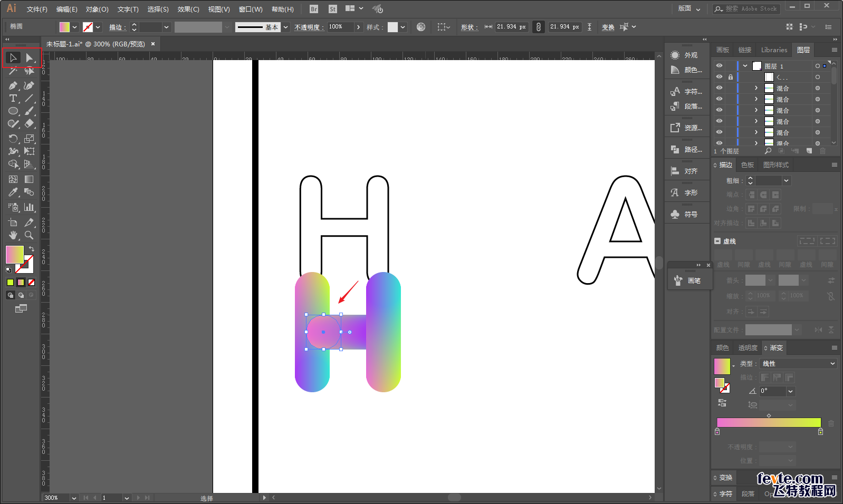843x504 pixels.
Task: Select the Hand tool
Action: (x=13, y=235)
